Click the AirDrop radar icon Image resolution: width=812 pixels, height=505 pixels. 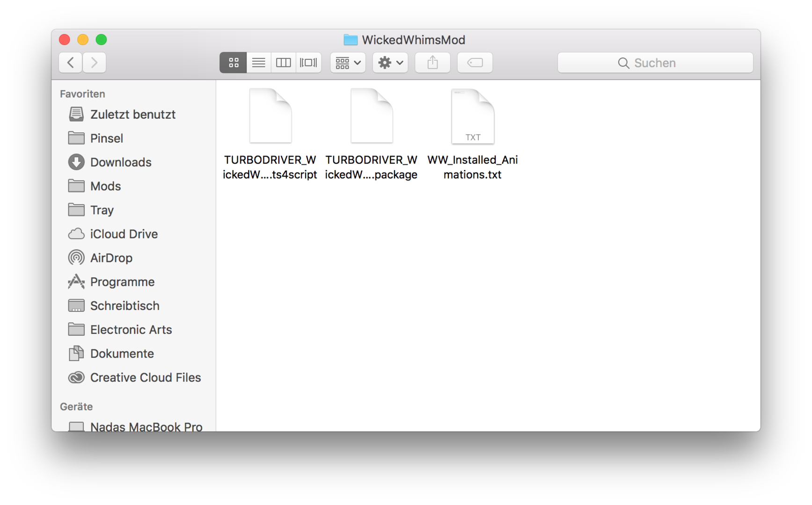[x=76, y=258]
